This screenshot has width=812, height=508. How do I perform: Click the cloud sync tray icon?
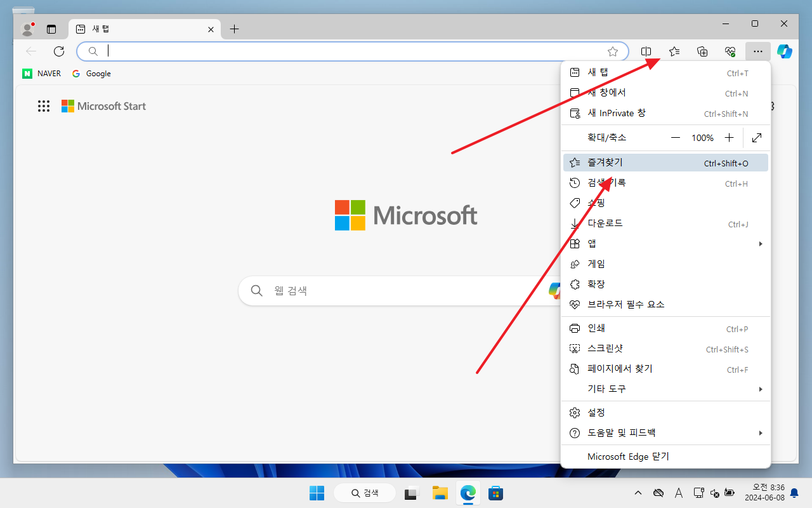pos(658,493)
